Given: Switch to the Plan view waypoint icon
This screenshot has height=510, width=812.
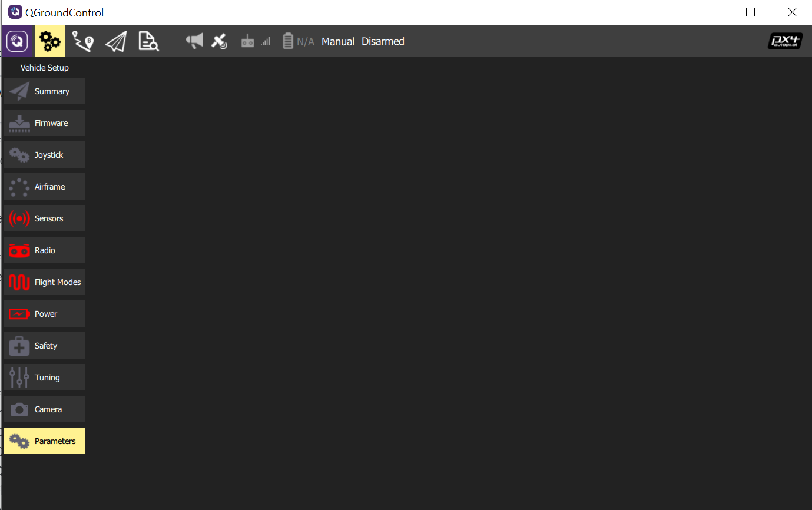Looking at the screenshot, I should coord(83,41).
